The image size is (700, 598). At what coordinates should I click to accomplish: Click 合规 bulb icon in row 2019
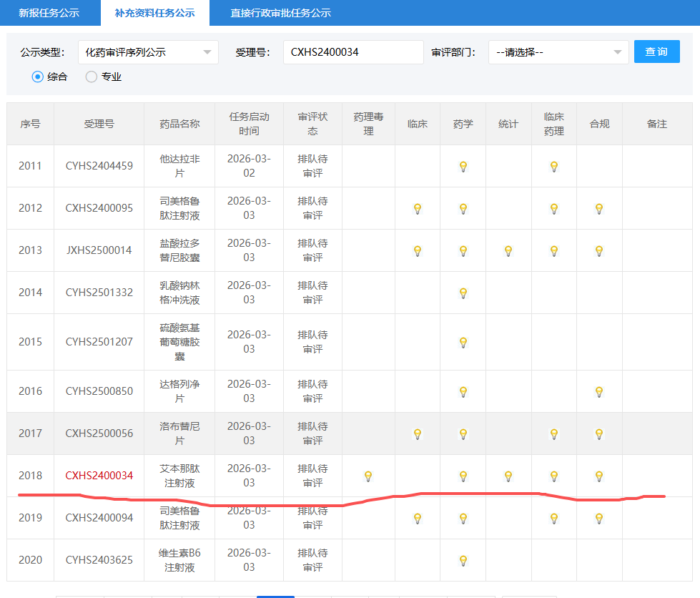(x=599, y=519)
